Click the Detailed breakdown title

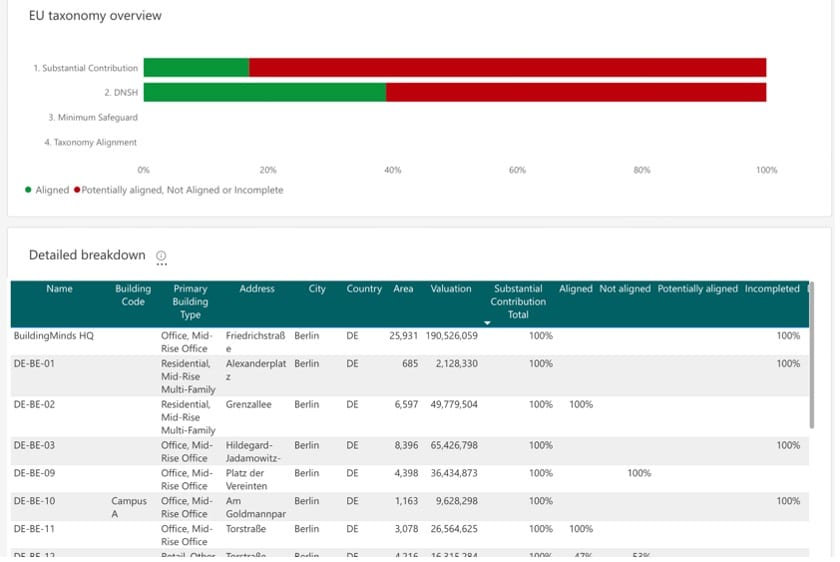click(x=87, y=255)
